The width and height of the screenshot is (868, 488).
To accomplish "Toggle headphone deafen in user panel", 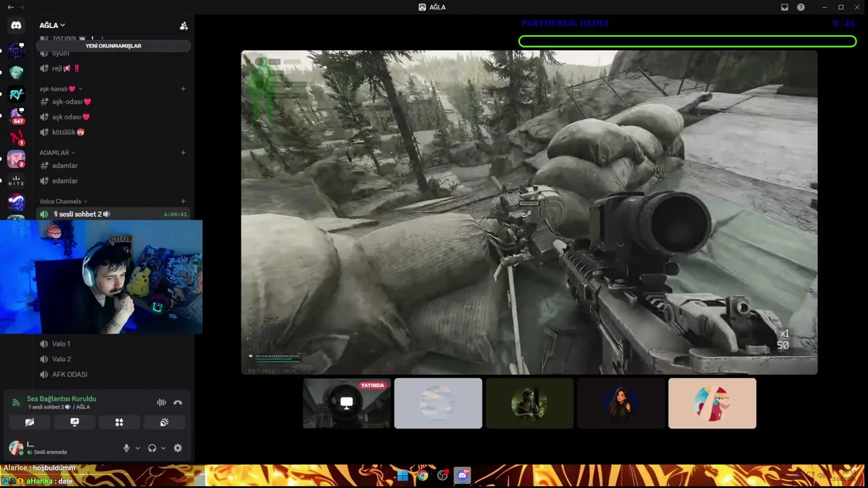I will pos(152,448).
